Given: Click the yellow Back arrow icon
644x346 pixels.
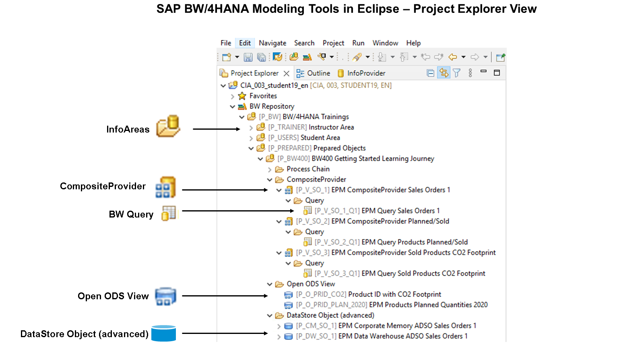Looking at the screenshot, I should [453, 57].
